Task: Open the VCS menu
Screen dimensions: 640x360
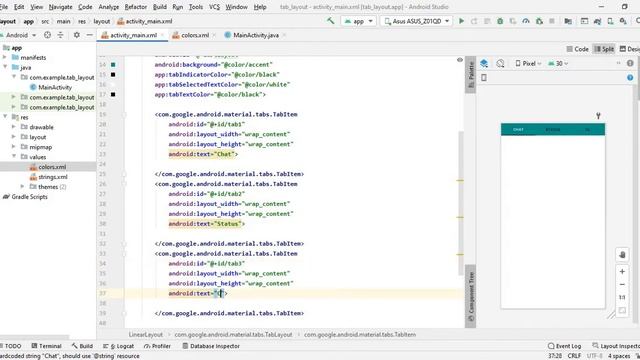Action: (214, 7)
